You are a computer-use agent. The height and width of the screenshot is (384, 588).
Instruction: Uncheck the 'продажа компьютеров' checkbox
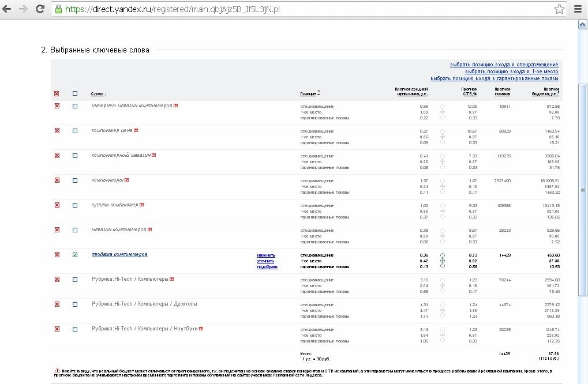pos(75,255)
